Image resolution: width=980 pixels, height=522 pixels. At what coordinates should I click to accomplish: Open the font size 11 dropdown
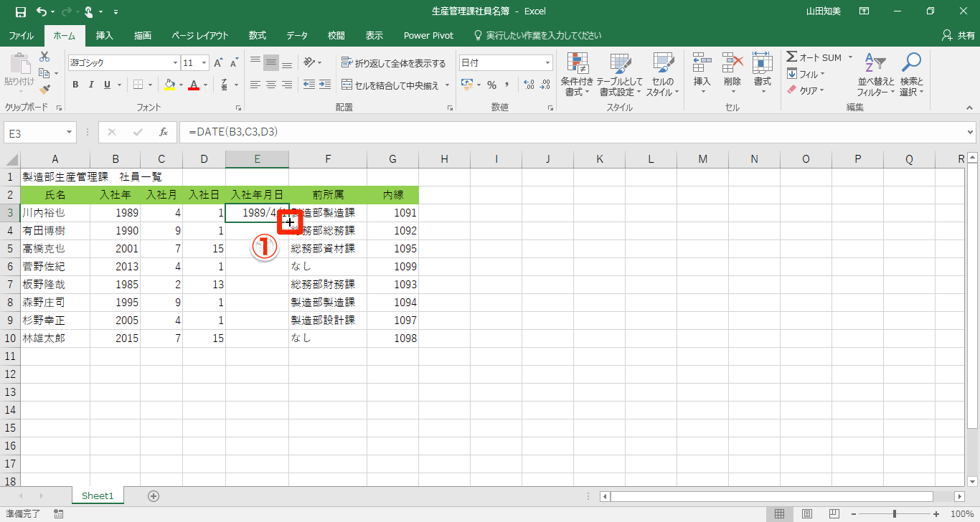pyautogui.click(x=204, y=63)
